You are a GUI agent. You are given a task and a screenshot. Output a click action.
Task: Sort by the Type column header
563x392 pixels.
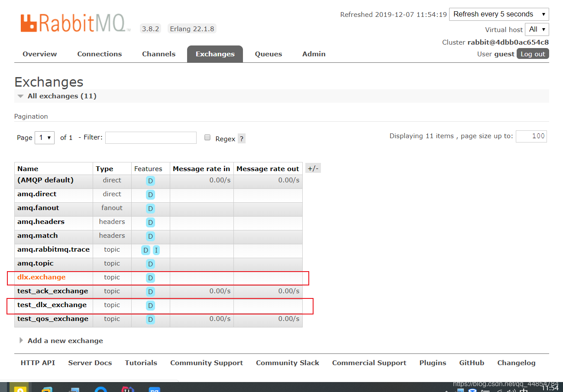(x=104, y=169)
